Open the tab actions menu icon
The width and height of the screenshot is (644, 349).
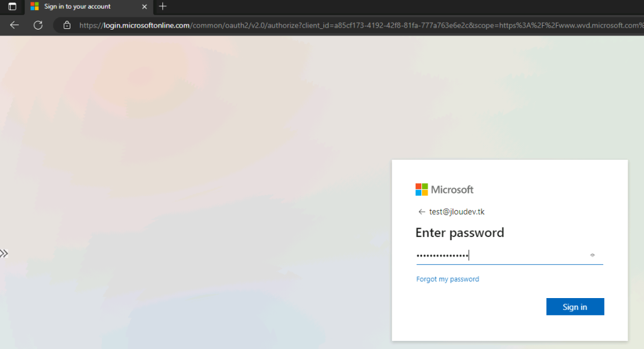(13, 6)
